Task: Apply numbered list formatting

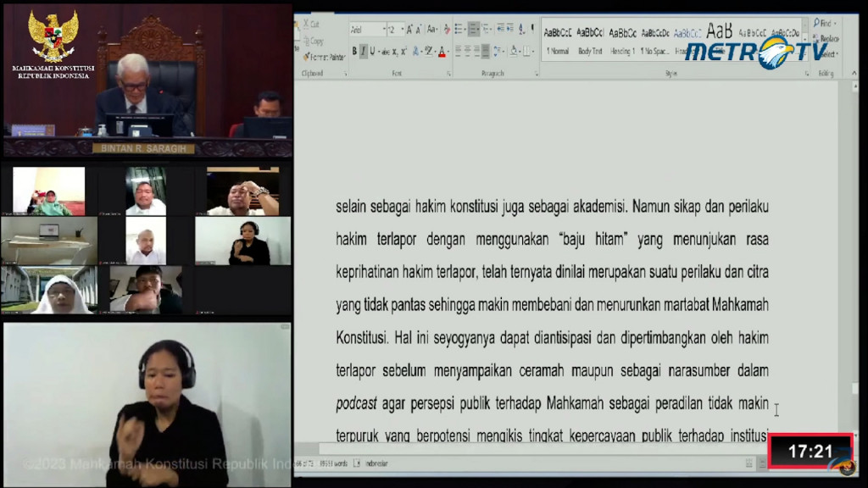Action: click(473, 29)
